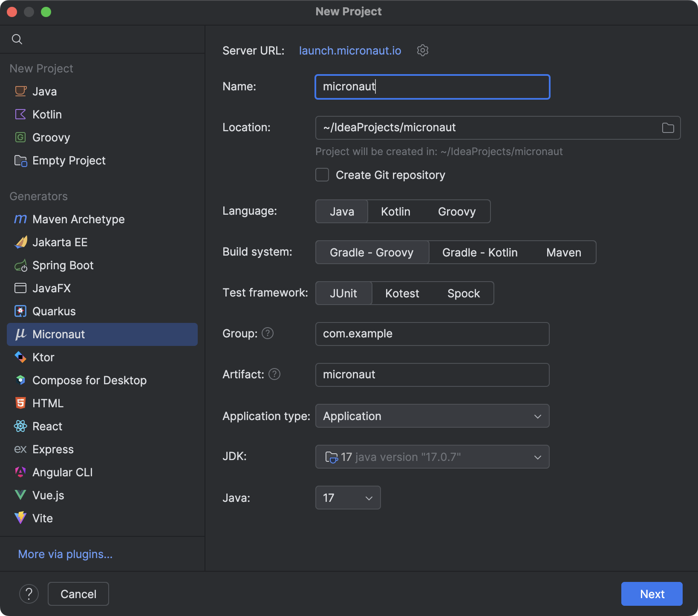Click inside the Group field
698x616 pixels.
[x=432, y=334]
